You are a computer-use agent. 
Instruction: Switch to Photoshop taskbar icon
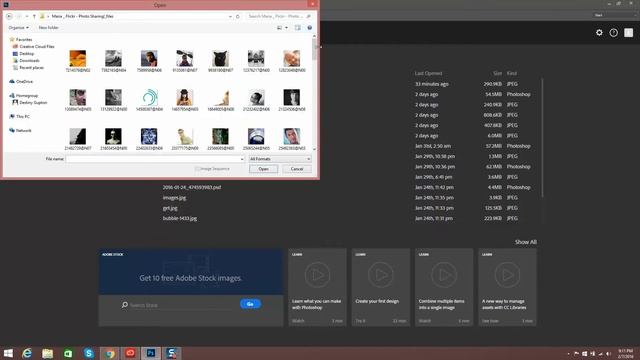(x=151, y=353)
